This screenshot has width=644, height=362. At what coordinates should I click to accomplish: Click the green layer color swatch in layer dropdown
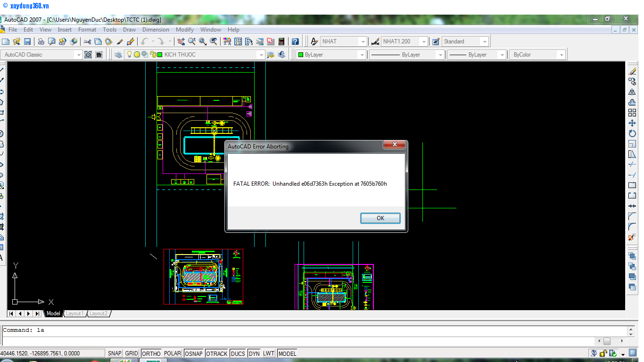[x=160, y=55]
